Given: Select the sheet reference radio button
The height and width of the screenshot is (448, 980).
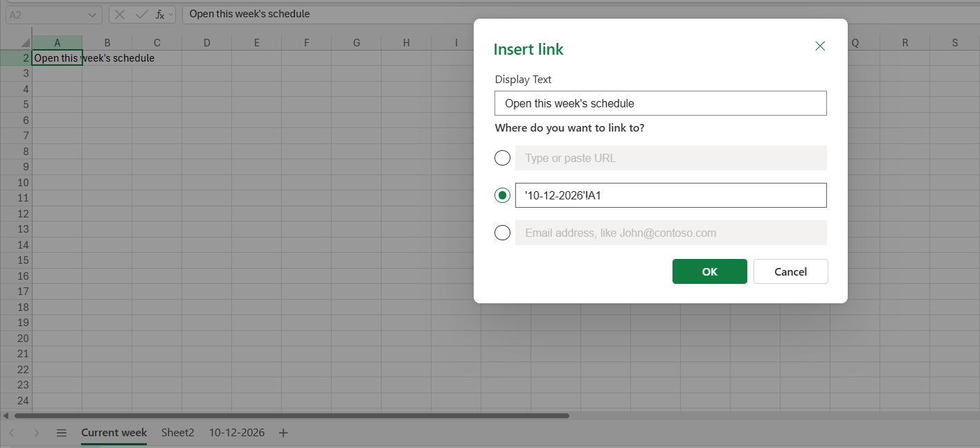Looking at the screenshot, I should pyautogui.click(x=503, y=195).
